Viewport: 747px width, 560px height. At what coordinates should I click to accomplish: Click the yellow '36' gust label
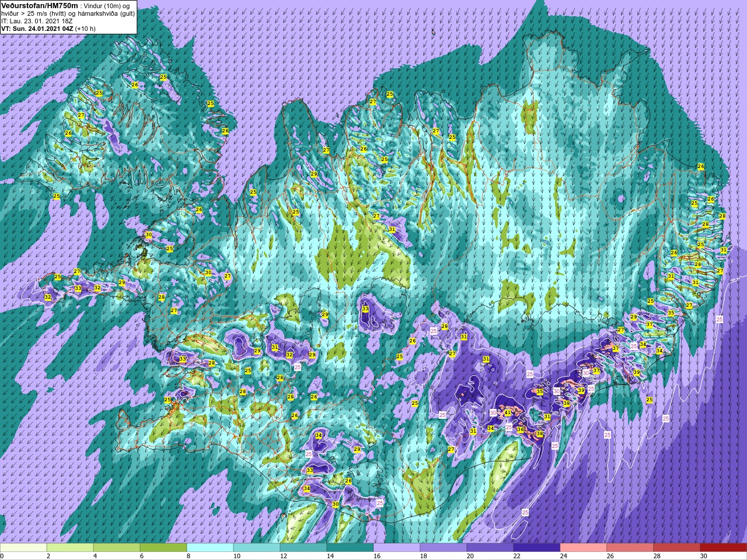pos(521,429)
